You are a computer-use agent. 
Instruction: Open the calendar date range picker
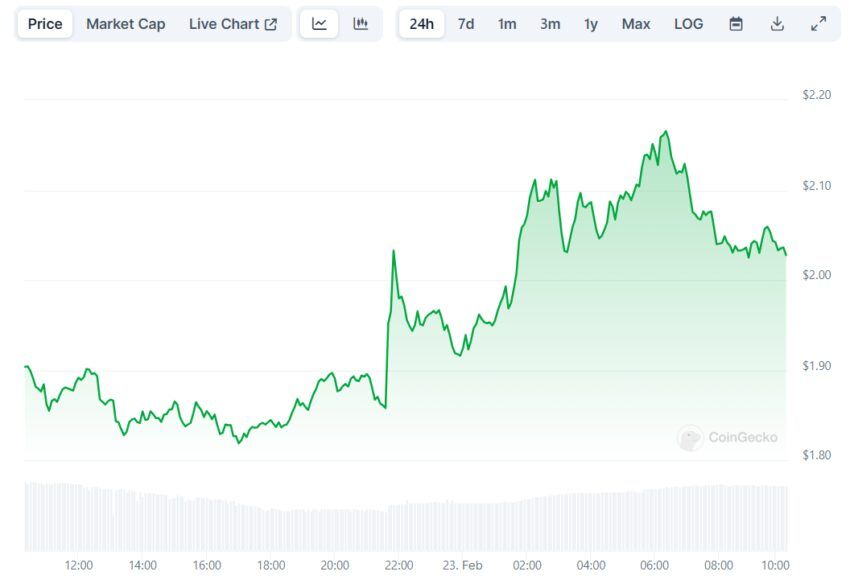pos(736,24)
